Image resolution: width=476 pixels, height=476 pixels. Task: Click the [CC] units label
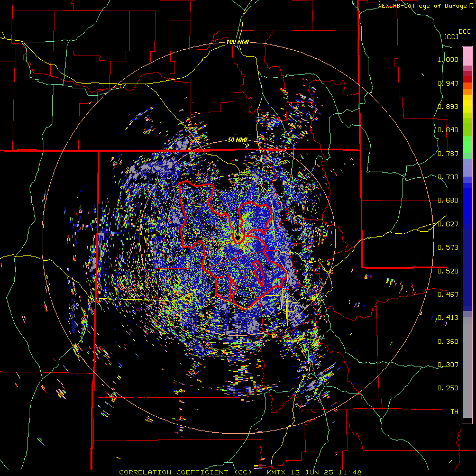click(451, 36)
